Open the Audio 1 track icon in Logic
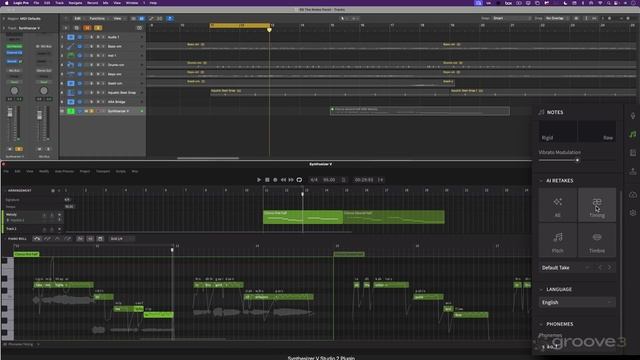 (71, 37)
